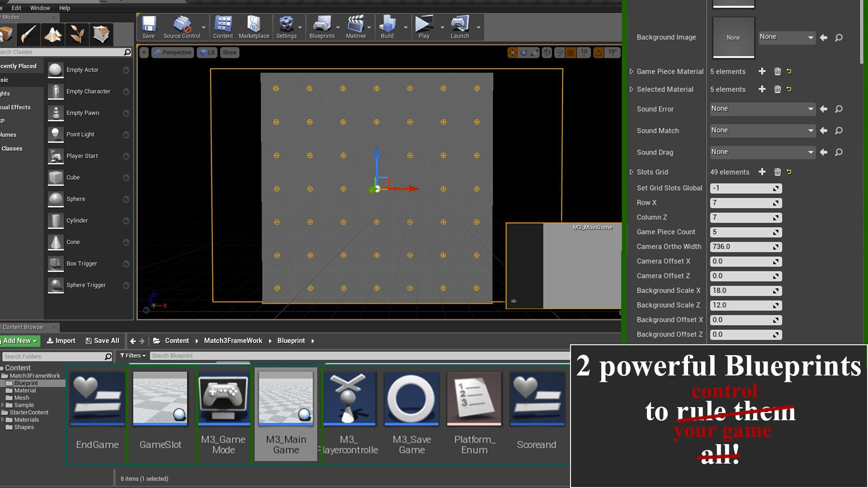Add element to Game Piece Material array
The width and height of the screenshot is (868, 488).
pyautogui.click(x=762, y=71)
